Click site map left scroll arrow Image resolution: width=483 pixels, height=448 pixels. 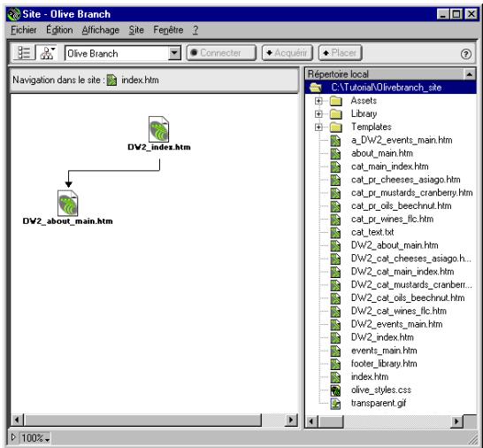point(18,420)
